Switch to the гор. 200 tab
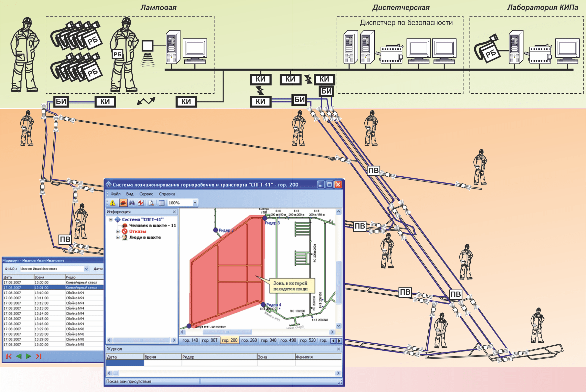This screenshot has height=392, width=586. coord(229,340)
